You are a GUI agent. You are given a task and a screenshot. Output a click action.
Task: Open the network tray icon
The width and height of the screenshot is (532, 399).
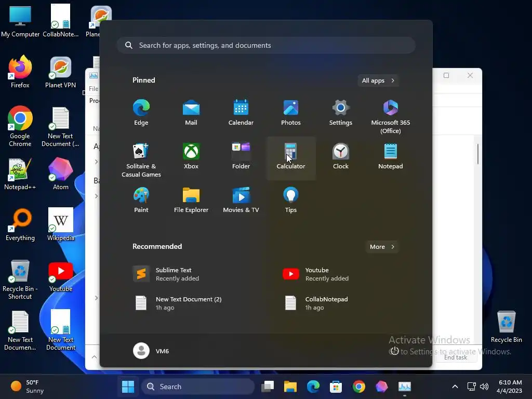tap(471, 387)
